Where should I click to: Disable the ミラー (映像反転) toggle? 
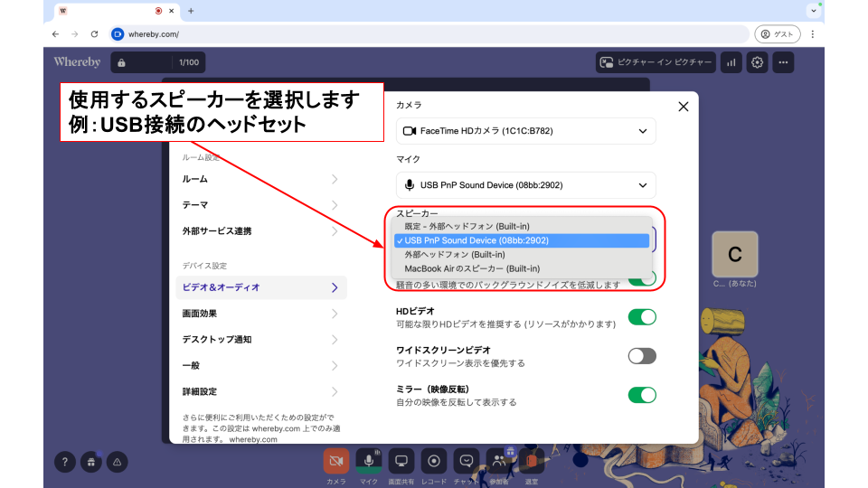[x=642, y=395]
